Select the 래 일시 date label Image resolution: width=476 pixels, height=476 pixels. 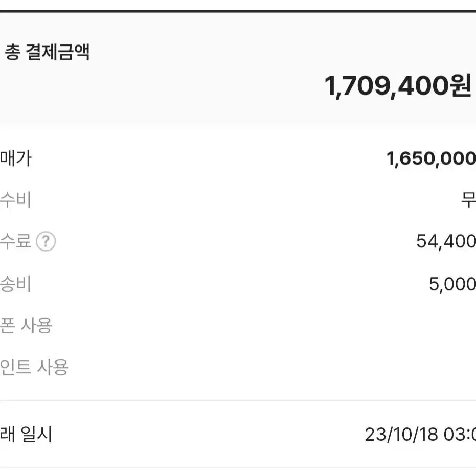click(26, 434)
